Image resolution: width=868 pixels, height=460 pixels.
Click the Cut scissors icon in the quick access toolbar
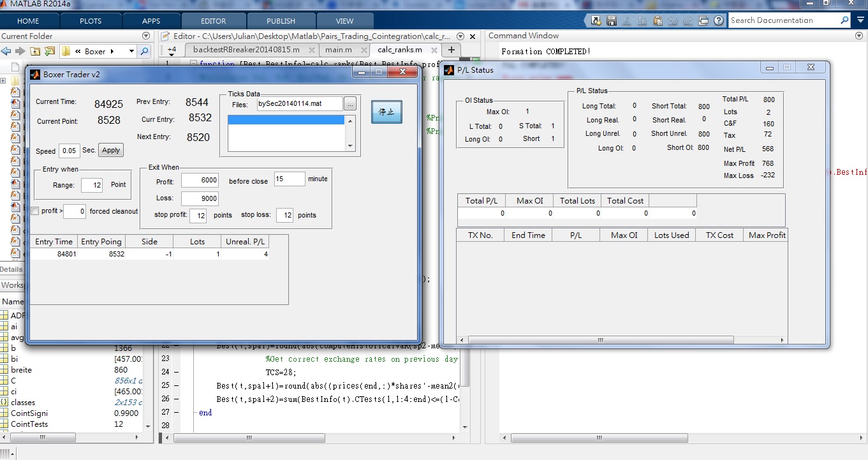point(626,20)
